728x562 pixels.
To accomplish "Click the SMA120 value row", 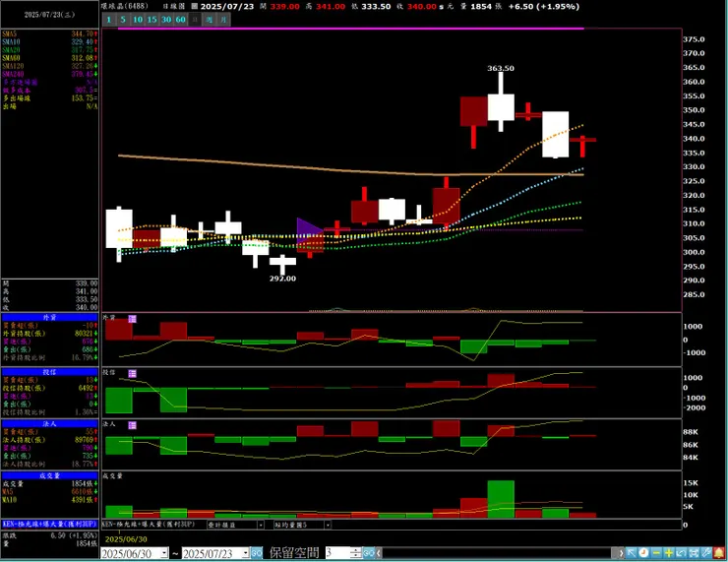I will tap(49, 66).
